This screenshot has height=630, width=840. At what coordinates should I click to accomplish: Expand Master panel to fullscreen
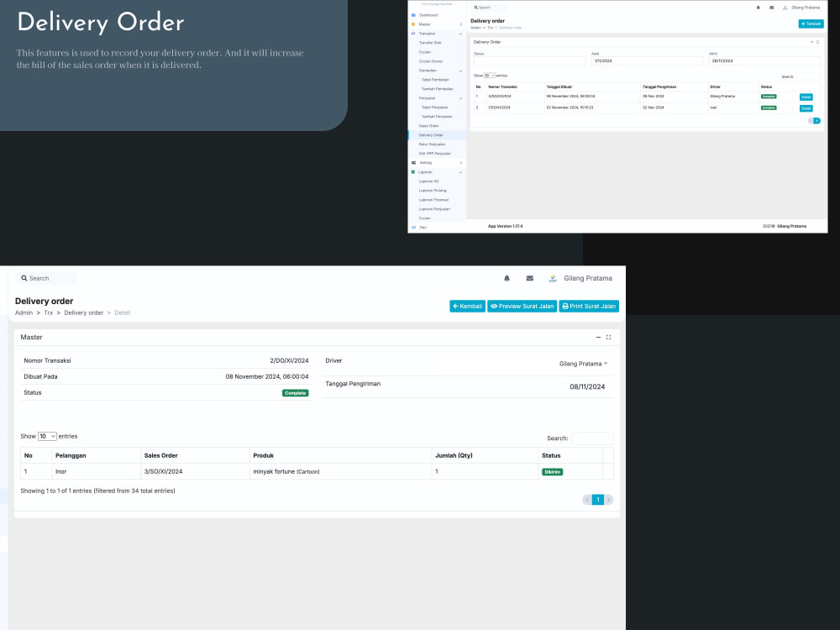pos(608,337)
